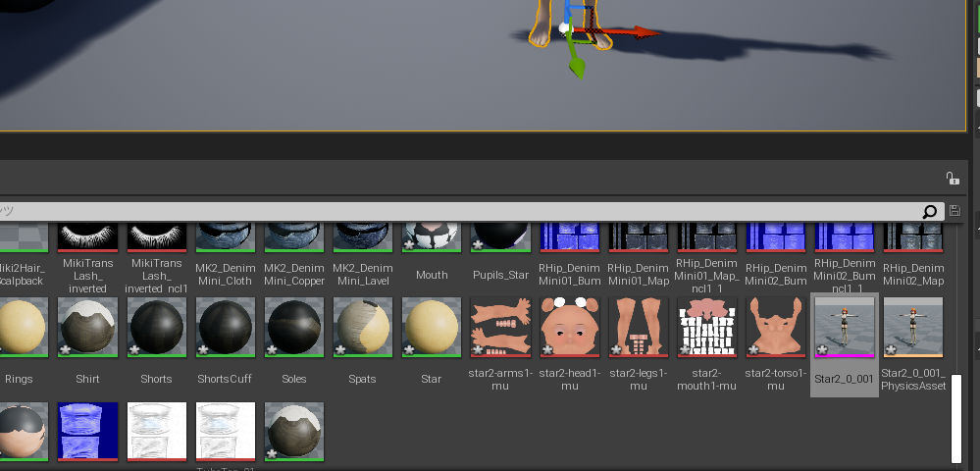Click the content browser vertical scrollbar
The height and width of the screenshot is (471, 980).
coord(955,417)
